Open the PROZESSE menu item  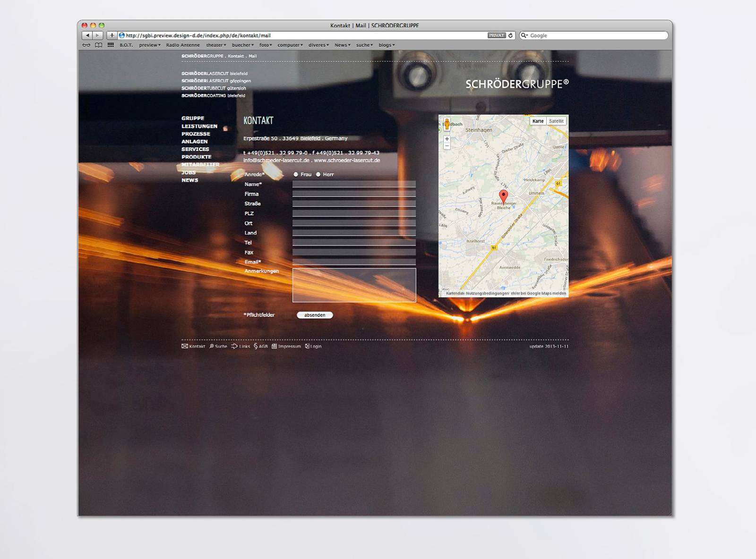(x=196, y=134)
